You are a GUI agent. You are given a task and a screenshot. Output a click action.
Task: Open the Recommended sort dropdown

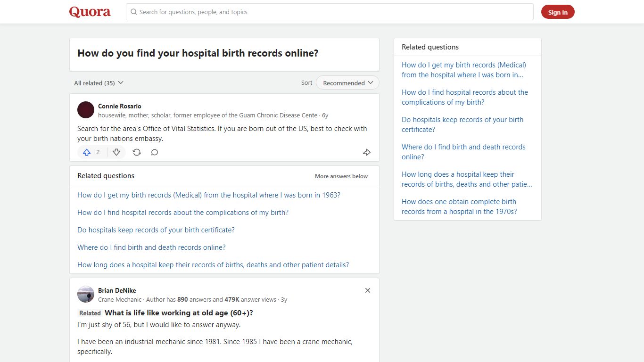click(x=347, y=83)
